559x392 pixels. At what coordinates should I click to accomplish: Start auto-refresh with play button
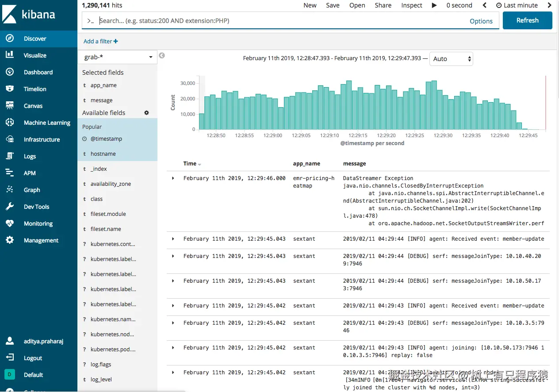[x=434, y=5]
